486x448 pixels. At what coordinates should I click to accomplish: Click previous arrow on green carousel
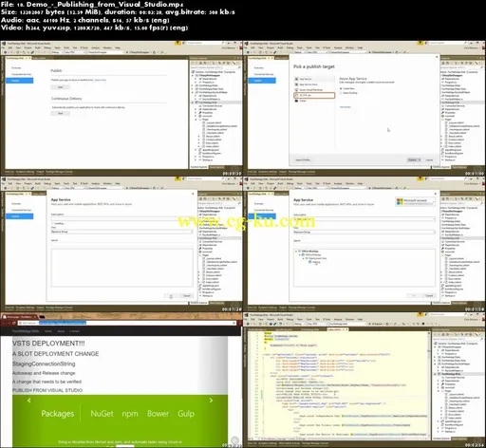(29, 401)
